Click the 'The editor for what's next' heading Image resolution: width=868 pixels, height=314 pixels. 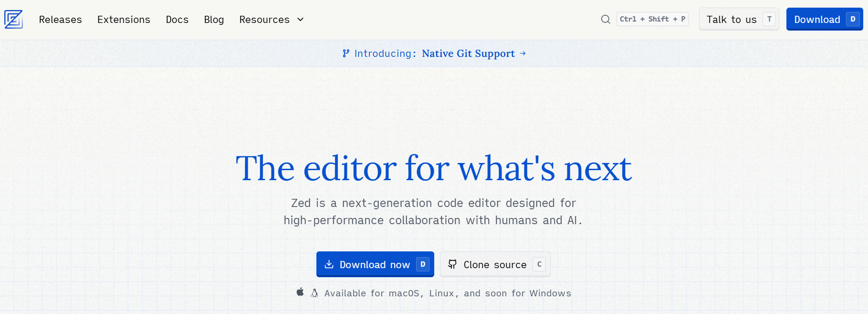tap(434, 168)
